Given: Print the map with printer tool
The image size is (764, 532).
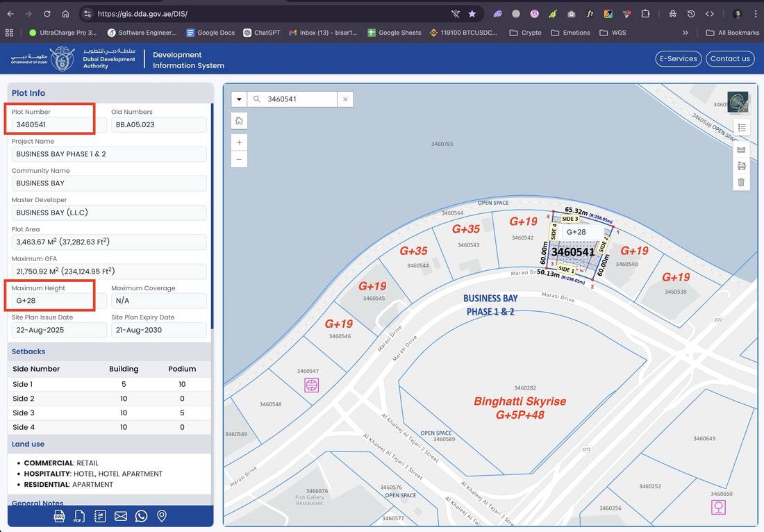Looking at the screenshot, I should [742, 166].
